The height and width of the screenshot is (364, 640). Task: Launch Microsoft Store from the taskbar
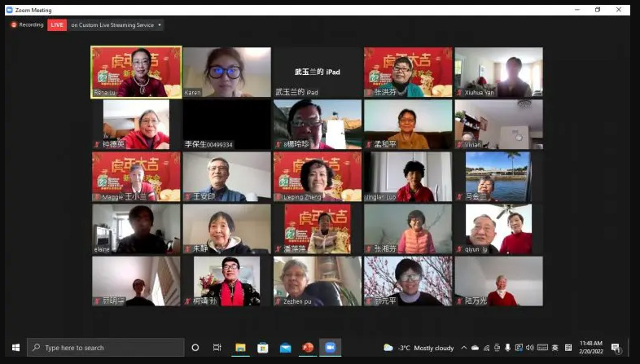(x=263, y=348)
